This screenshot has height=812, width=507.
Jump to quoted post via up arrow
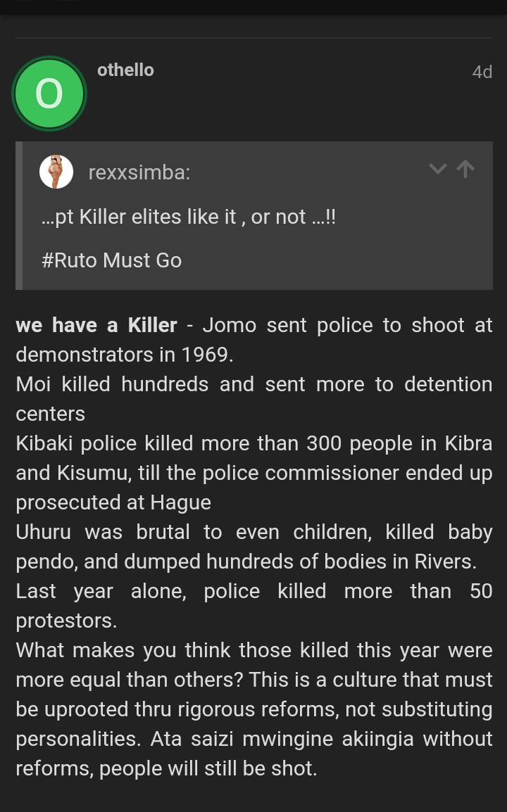click(x=465, y=169)
